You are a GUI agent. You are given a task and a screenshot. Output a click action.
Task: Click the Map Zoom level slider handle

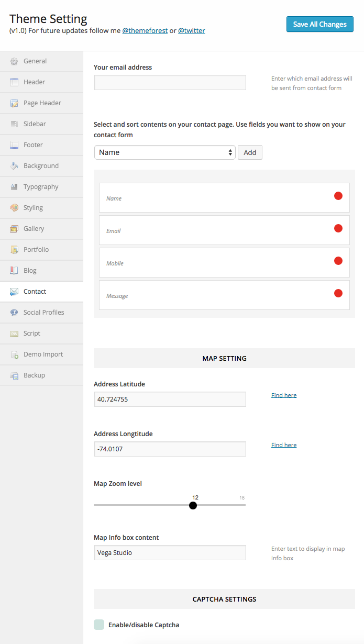pyautogui.click(x=193, y=505)
